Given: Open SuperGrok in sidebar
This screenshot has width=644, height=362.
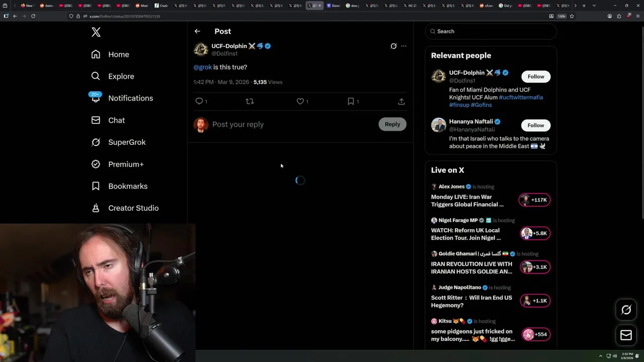Looking at the screenshot, I should [118, 142].
